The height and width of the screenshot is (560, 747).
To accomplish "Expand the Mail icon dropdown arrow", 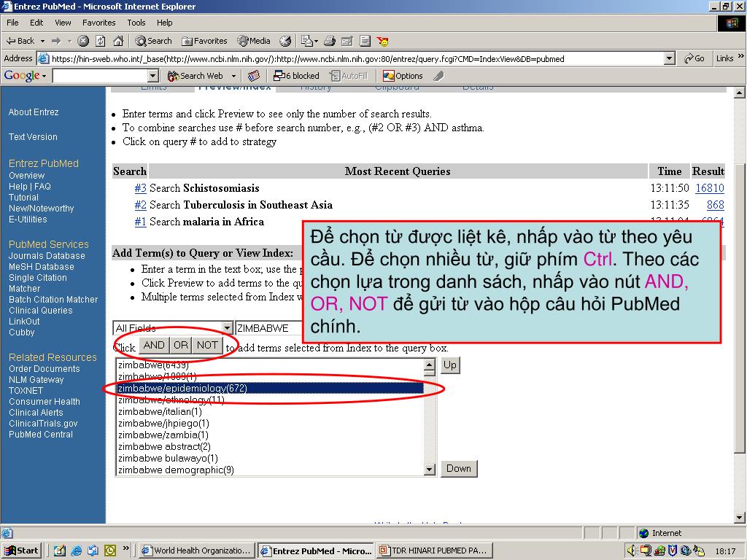I will (315, 42).
